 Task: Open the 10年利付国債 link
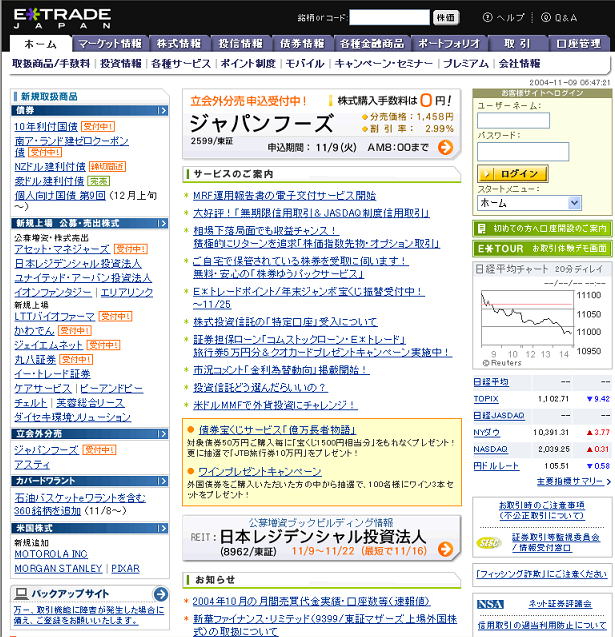click(x=46, y=127)
